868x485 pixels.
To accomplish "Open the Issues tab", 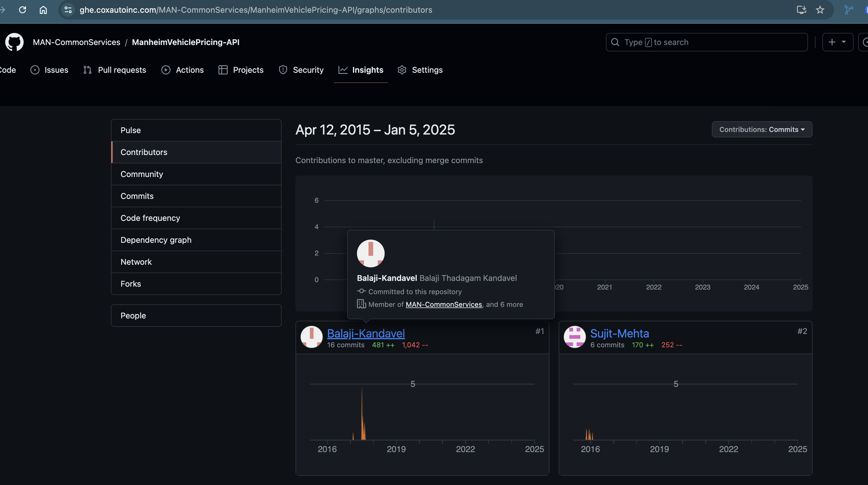I will click(49, 70).
